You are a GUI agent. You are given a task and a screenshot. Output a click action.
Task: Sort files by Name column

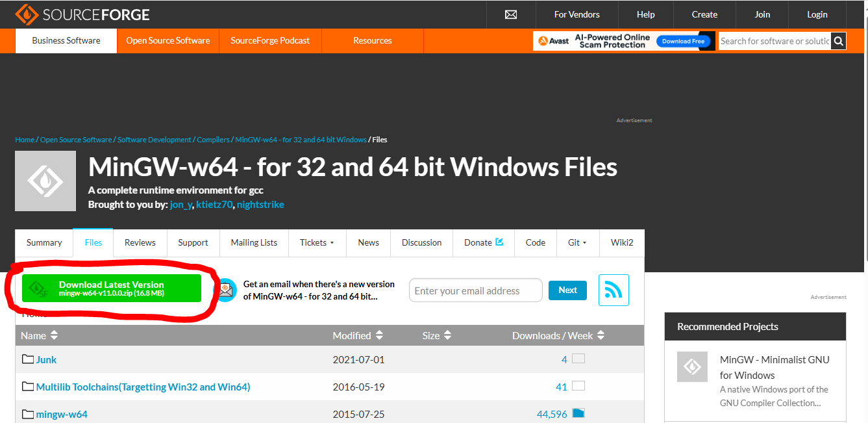(x=40, y=335)
